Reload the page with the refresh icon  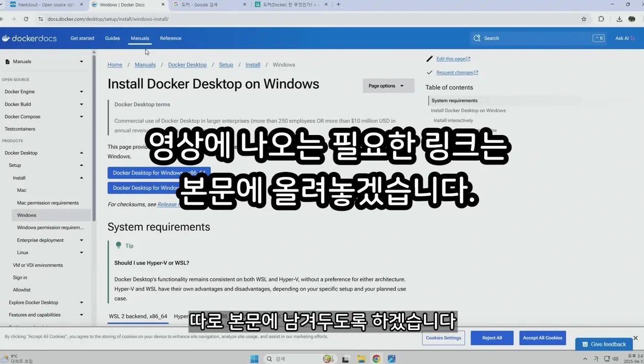pos(26,19)
